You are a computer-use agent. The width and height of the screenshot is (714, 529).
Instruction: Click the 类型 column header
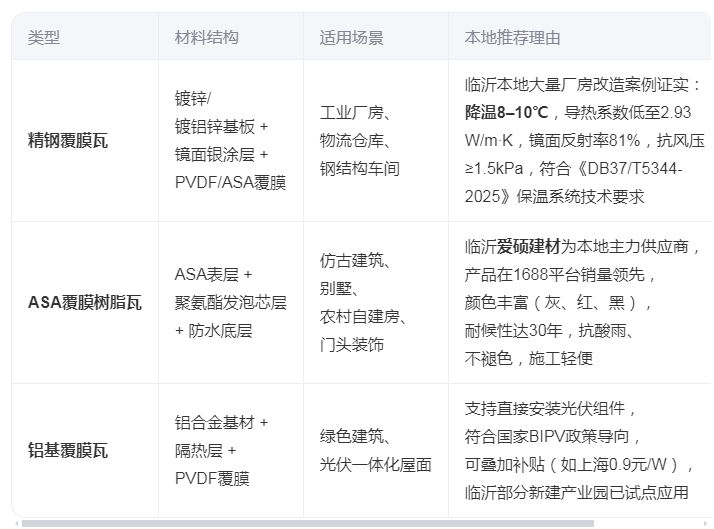point(44,38)
